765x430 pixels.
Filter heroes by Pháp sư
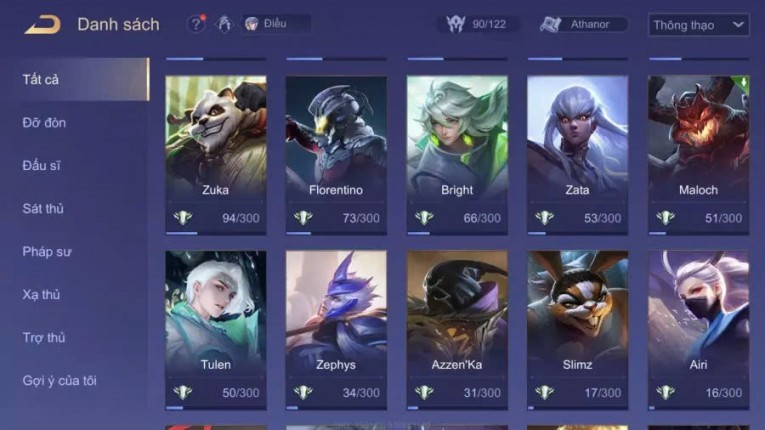pos(47,252)
